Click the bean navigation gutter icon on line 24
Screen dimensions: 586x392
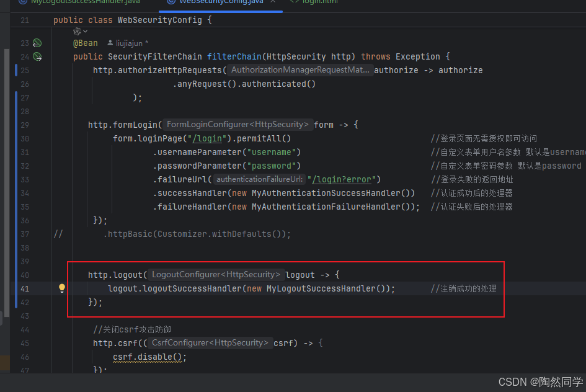coord(36,56)
